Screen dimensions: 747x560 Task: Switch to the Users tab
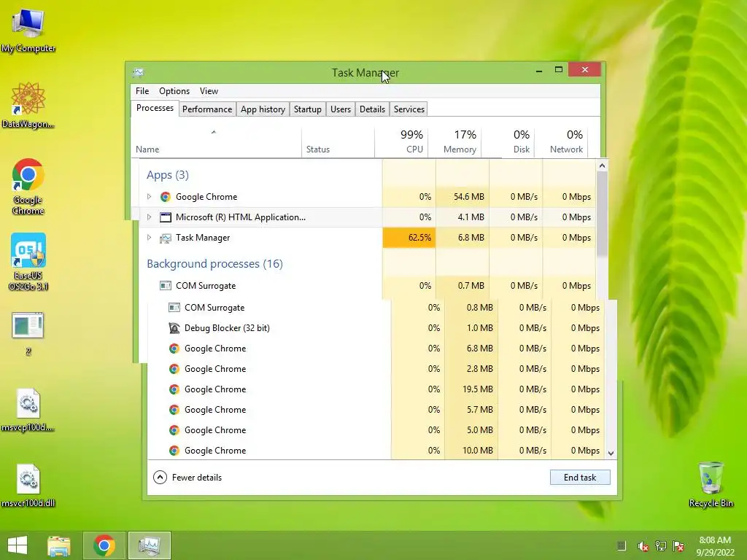point(341,109)
